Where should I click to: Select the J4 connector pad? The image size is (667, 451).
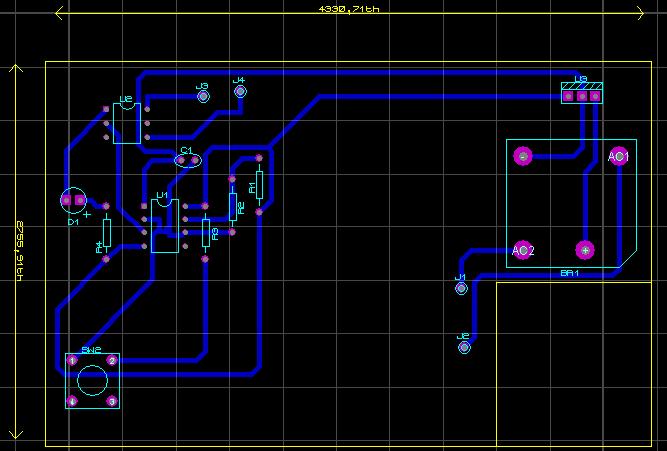[x=240, y=92]
